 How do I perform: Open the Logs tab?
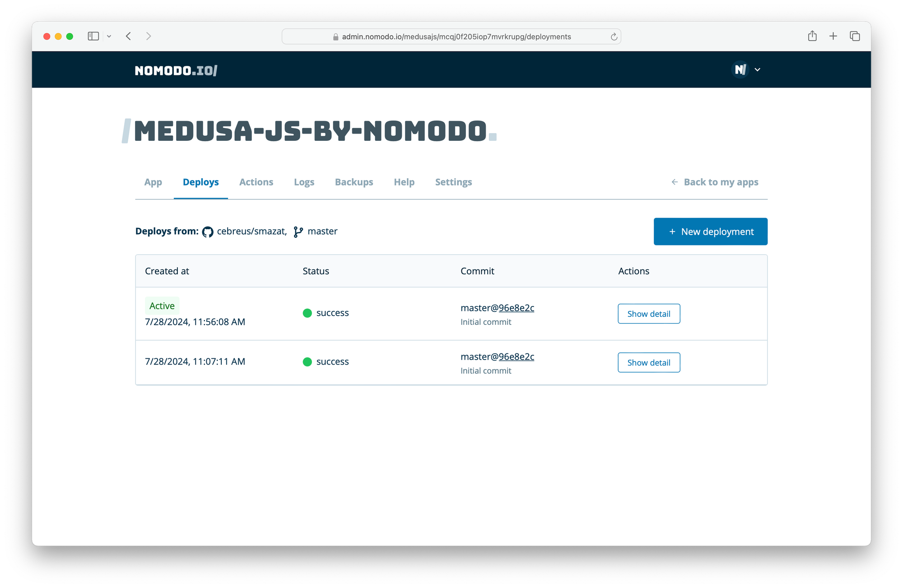(304, 182)
